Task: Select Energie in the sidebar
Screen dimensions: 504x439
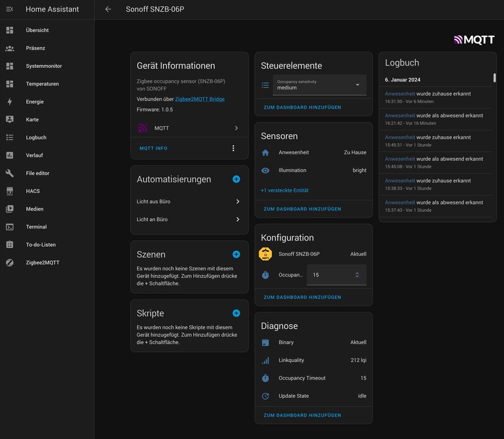Action: coord(35,102)
